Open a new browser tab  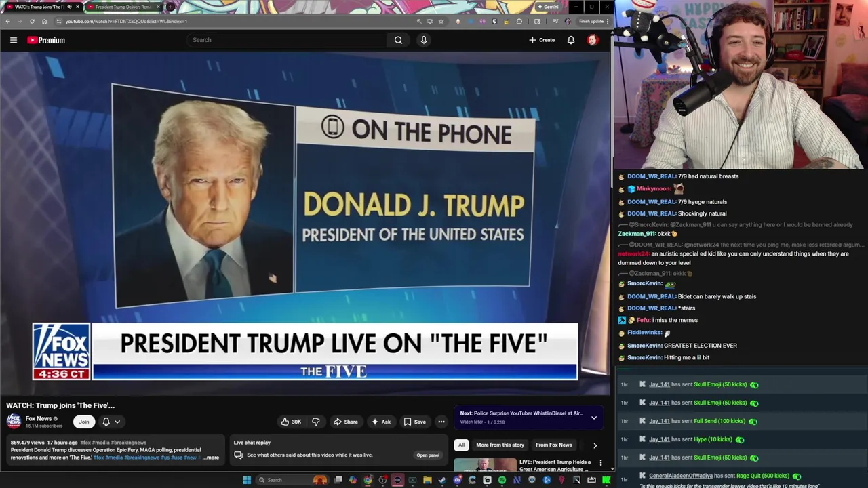(170, 7)
